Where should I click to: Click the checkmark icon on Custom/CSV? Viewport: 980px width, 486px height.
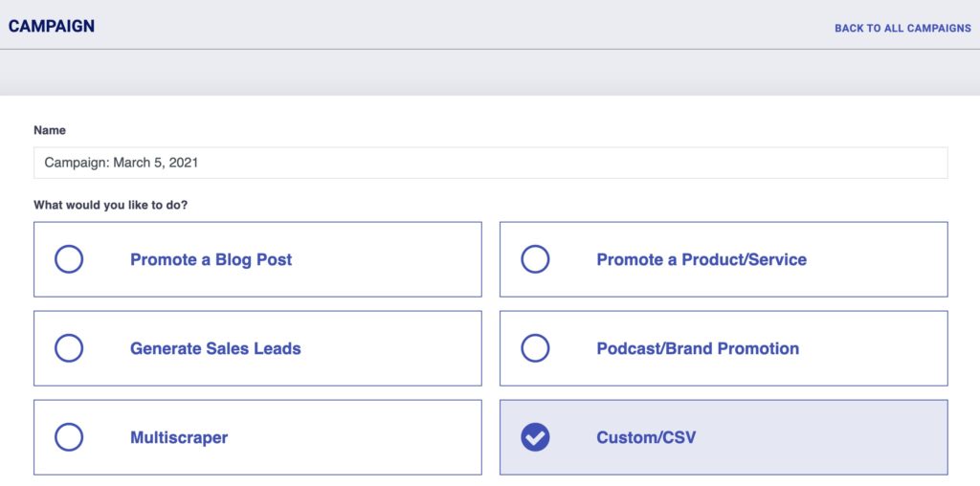coord(535,437)
